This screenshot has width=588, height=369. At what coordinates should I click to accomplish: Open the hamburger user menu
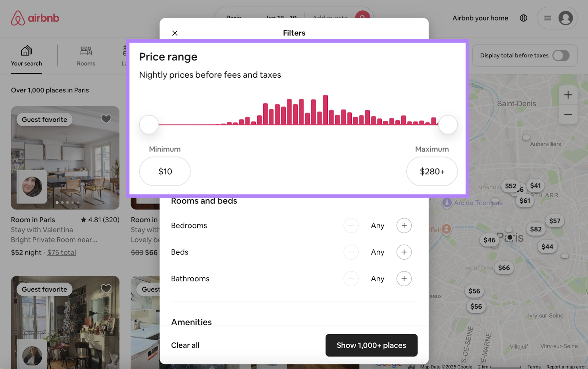547,18
